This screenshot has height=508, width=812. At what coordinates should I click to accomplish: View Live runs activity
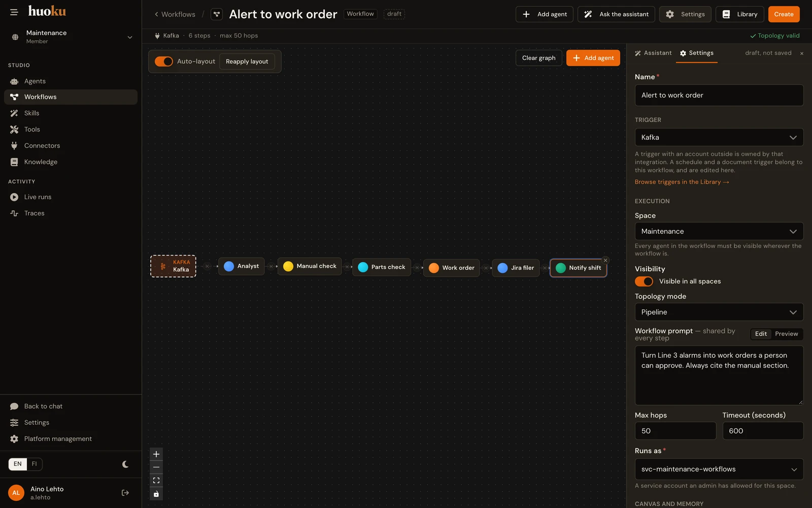(71, 197)
